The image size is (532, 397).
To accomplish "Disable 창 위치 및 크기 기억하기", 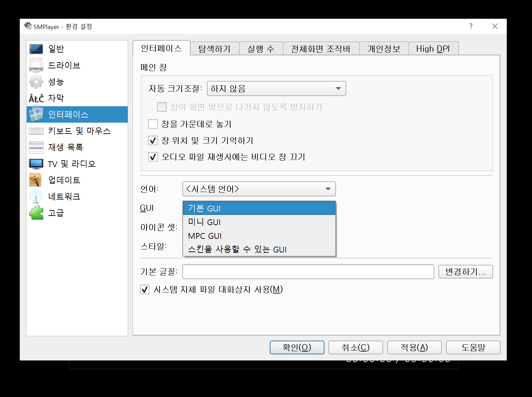I will coord(153,140).
